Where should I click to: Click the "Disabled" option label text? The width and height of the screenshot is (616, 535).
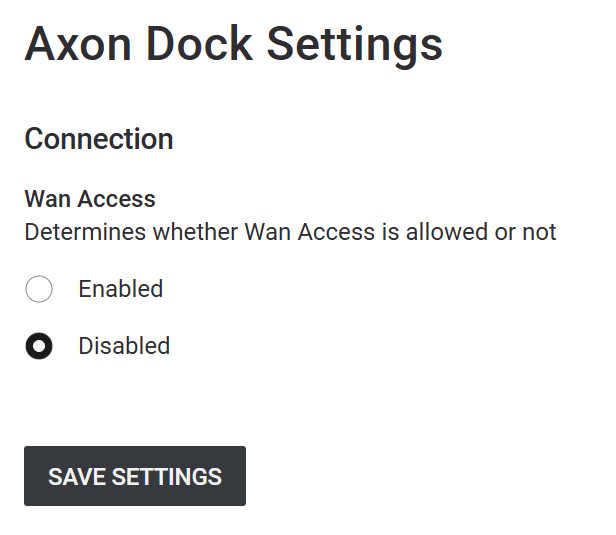tap(124, 346)
